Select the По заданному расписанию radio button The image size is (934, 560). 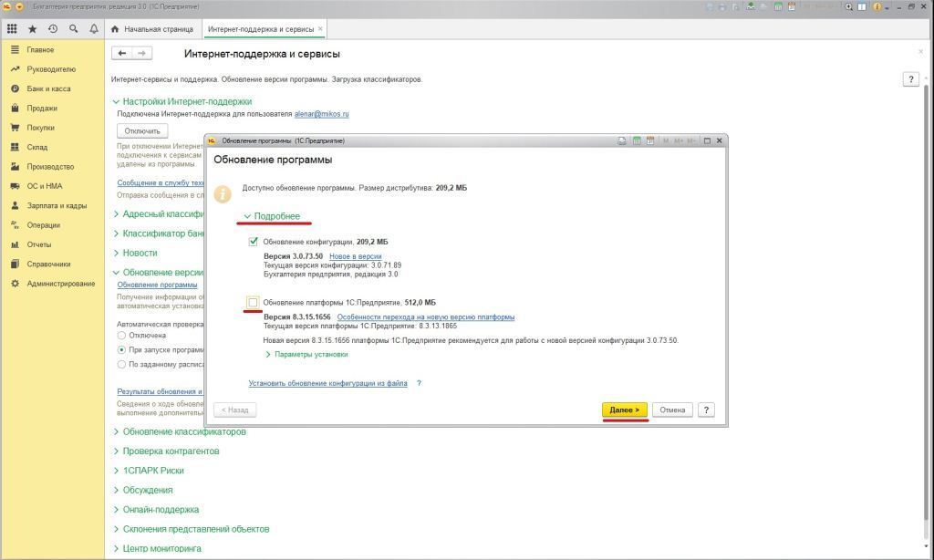(121, 364)
